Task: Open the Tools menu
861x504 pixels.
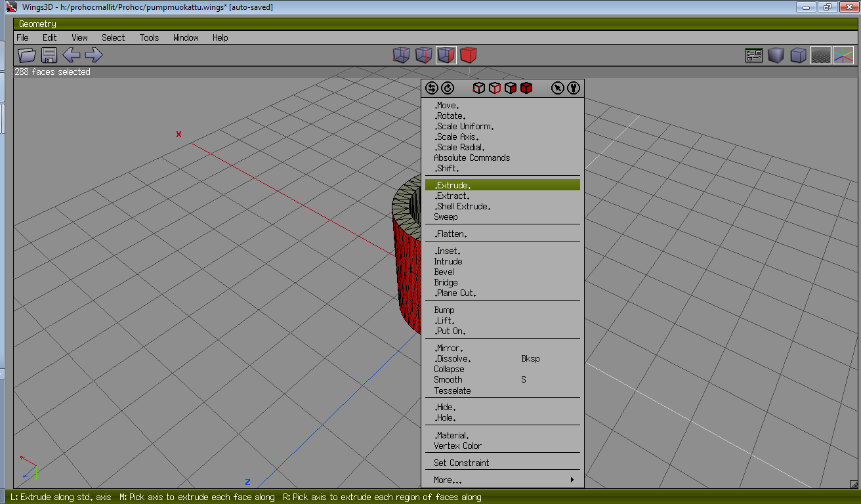Action: (x=149, y=37)
